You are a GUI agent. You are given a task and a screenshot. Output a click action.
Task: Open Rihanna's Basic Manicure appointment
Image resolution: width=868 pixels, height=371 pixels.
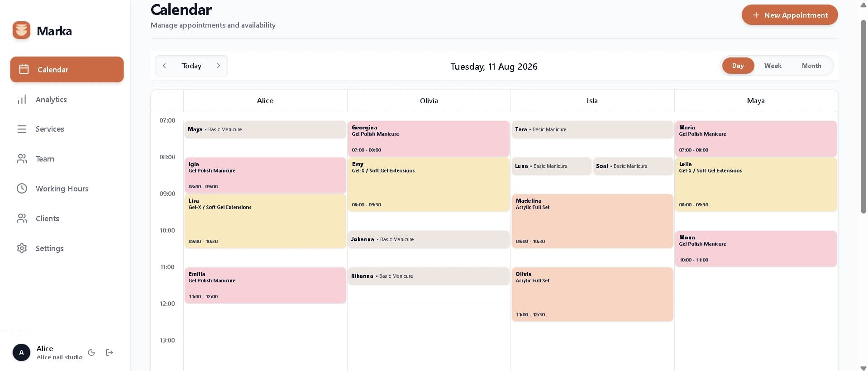tap(429, 276)
